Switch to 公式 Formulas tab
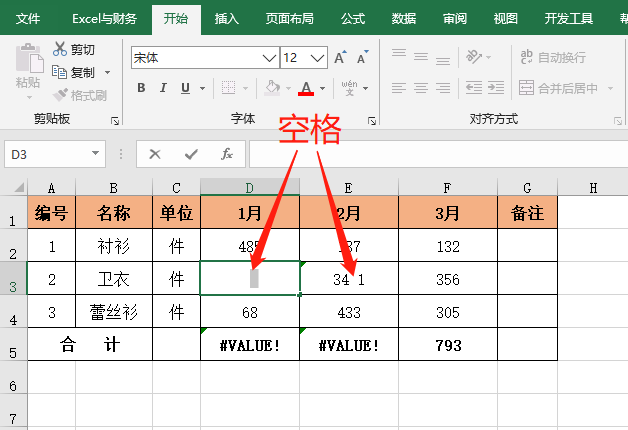Screen dimensions: 628x430 pos(353,18)
